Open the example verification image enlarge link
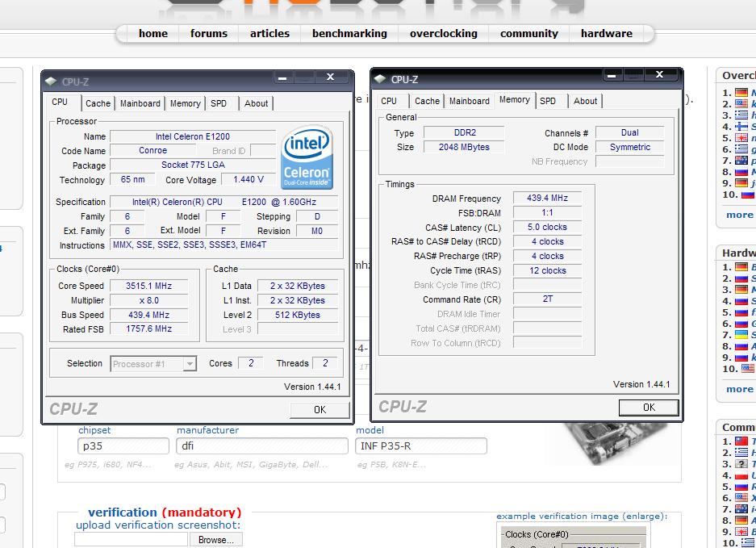The height and width of the screenshot is (548, 756). 582,517
